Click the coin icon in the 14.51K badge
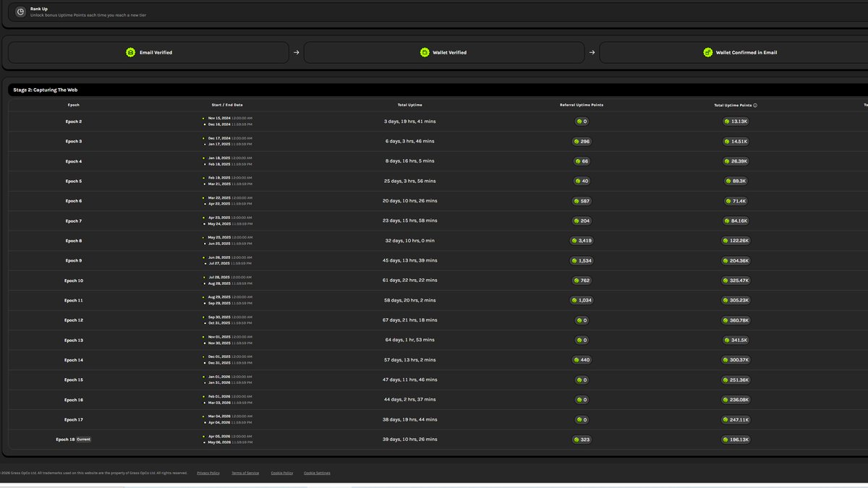The width and height of the screenshot is (868, 488). (x=727, y=142)
